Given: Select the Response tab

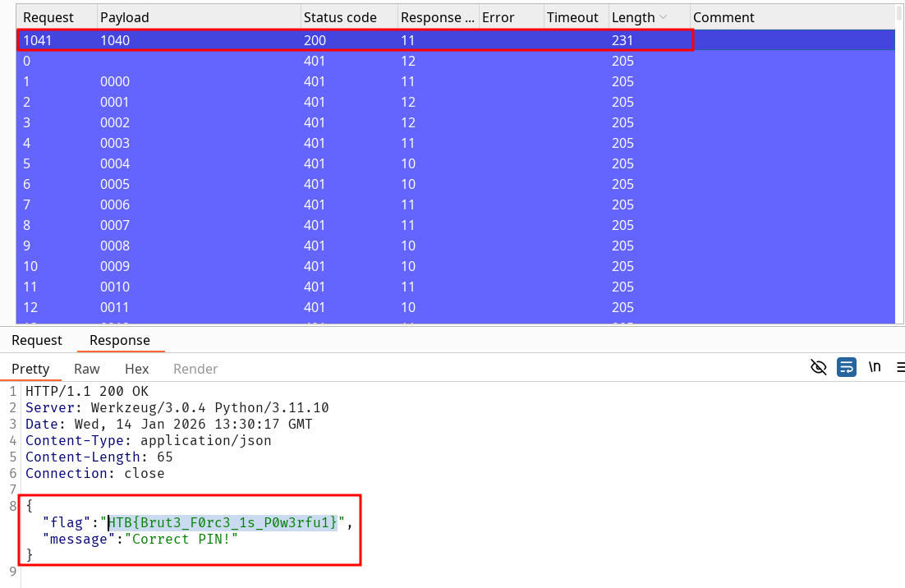Looking at the screenshot, I should click(120, 340).
